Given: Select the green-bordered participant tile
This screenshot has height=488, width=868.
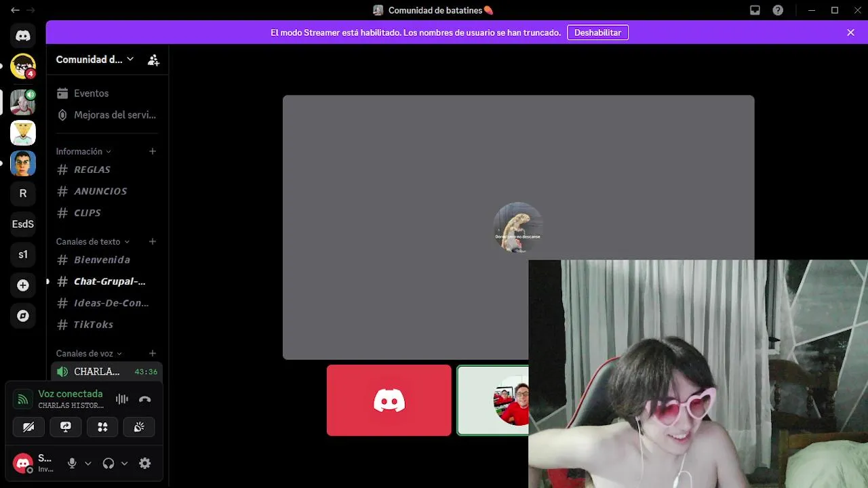Looking at the screenshot, I should [x=493, y=401].
